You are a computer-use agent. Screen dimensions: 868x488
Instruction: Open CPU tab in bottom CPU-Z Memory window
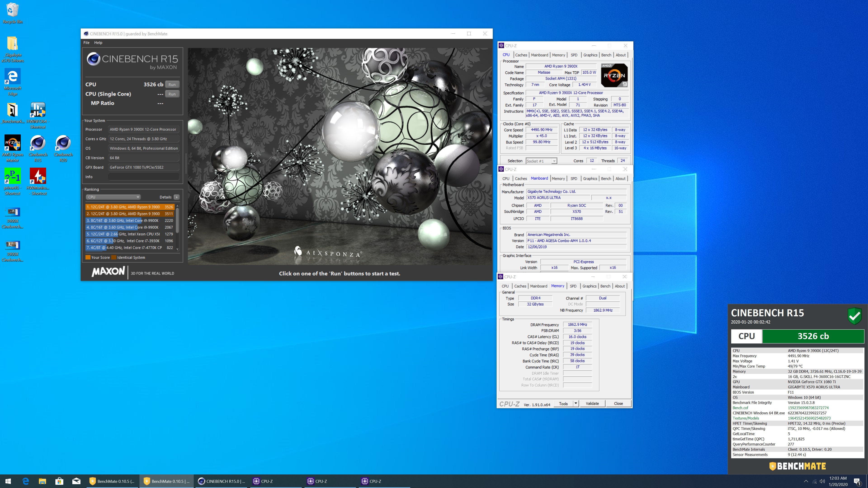click(505, 286)
